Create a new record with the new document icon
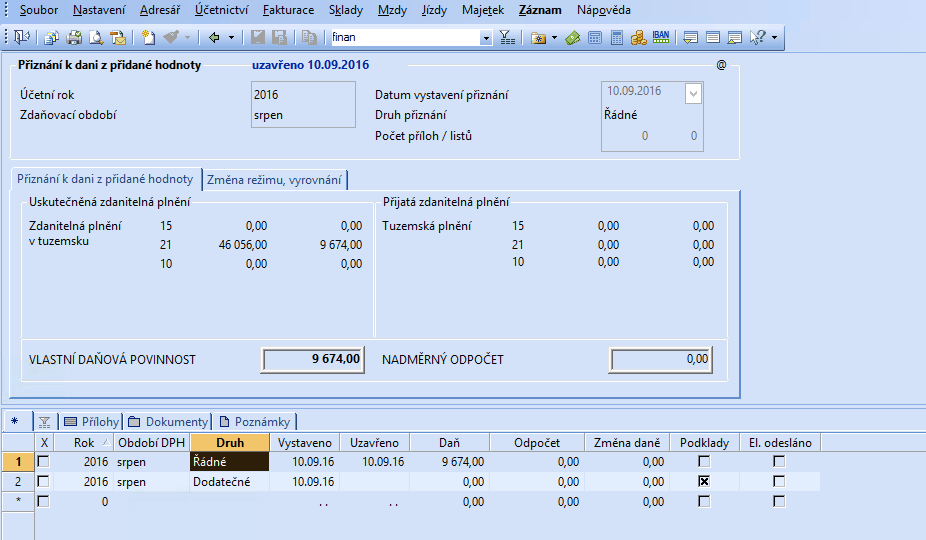 click(148, 38)
